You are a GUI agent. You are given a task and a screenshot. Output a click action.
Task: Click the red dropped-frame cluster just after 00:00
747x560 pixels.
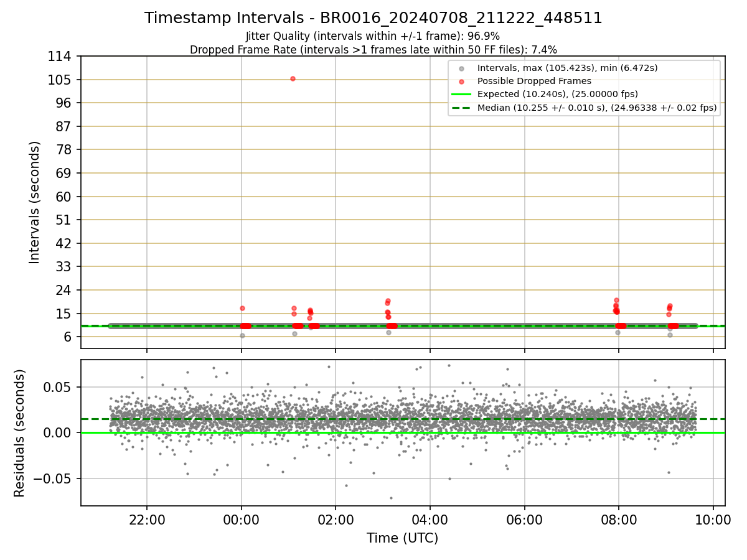coord(245,326)
